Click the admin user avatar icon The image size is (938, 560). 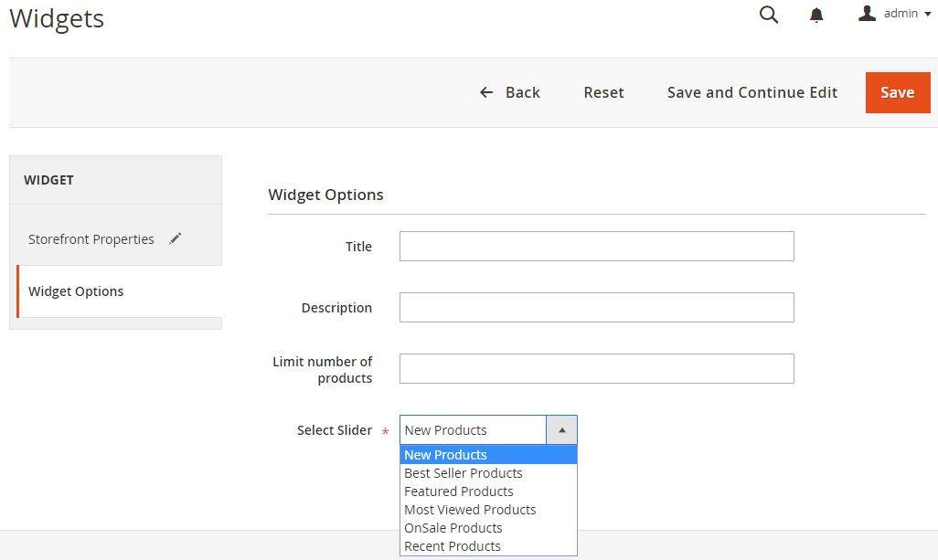(867, 14)
